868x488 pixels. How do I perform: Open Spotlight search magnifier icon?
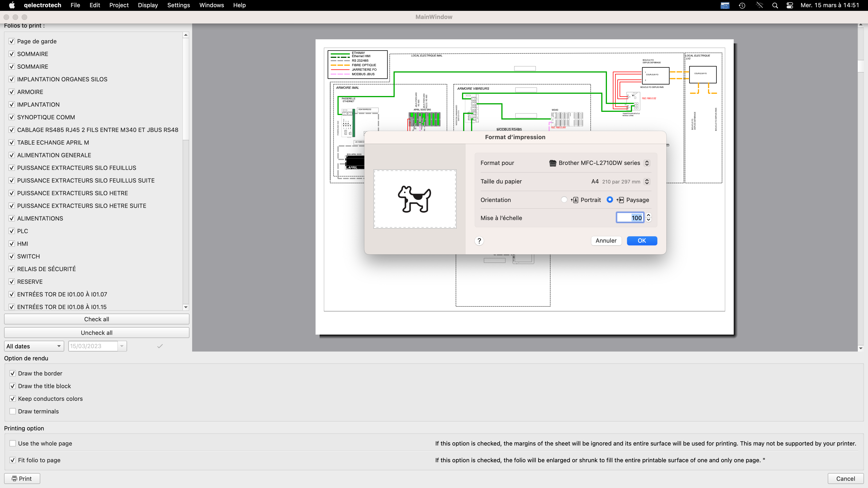click(x=775, y=5)
